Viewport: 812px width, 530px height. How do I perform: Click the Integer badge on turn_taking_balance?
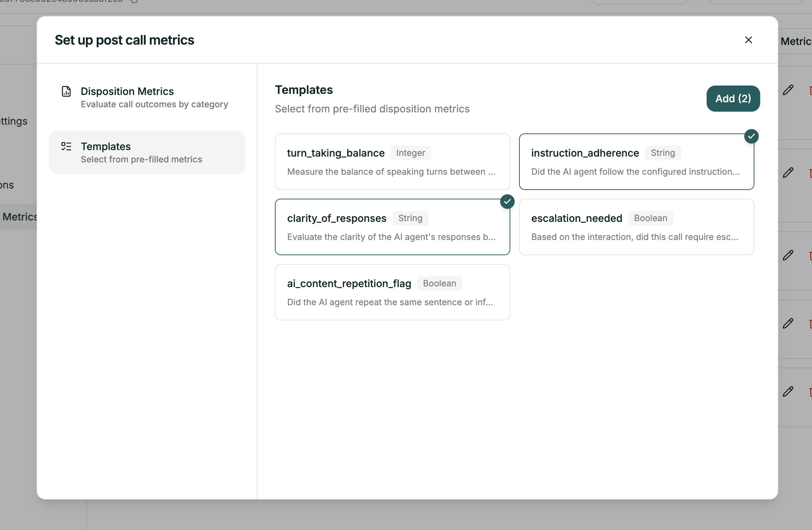pos(411,153)
